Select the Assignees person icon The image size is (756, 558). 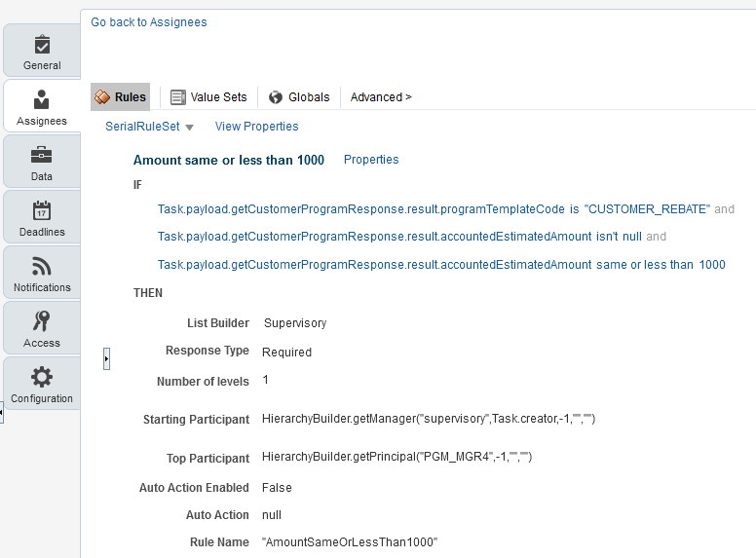42,99
